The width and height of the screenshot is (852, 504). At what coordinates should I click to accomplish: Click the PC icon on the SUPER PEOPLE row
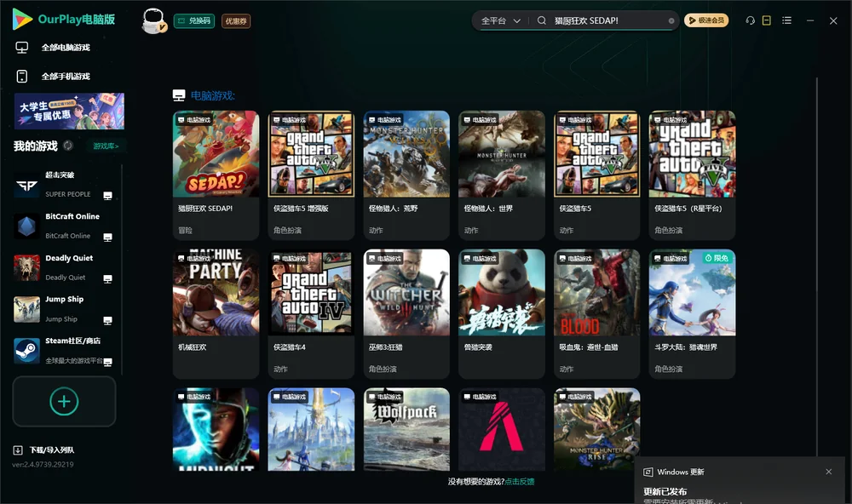click(x=107, y=196)
